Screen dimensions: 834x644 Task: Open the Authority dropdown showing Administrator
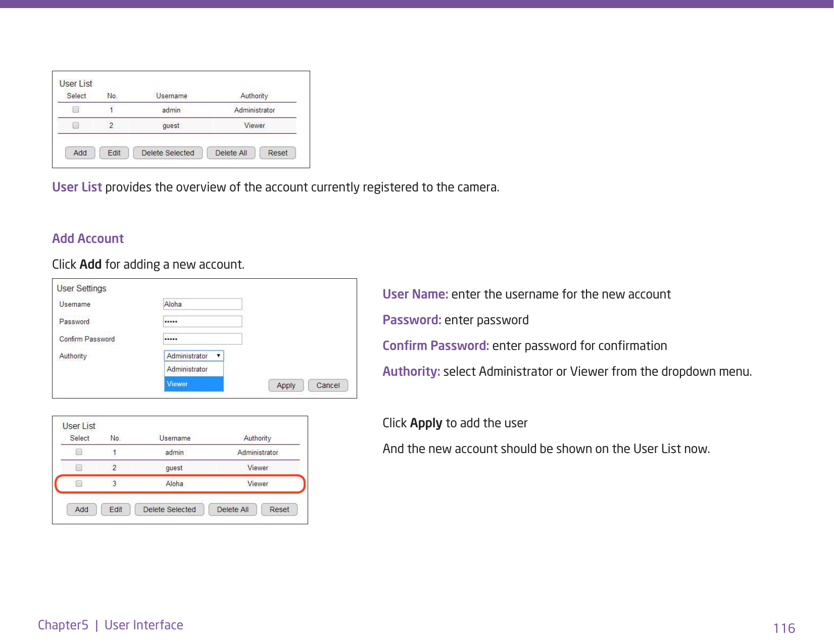click(194, 356)
